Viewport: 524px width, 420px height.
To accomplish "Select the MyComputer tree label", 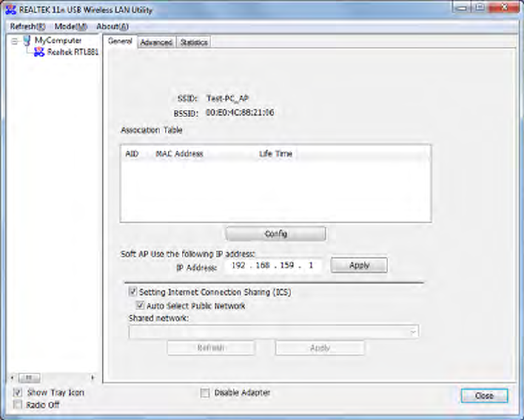I will point(58,41).
